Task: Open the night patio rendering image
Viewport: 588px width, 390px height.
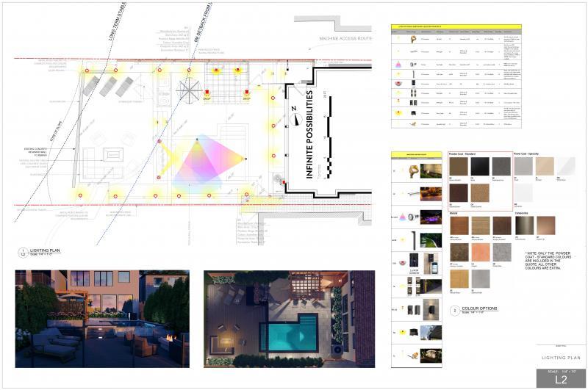Action: click(102, 318)
